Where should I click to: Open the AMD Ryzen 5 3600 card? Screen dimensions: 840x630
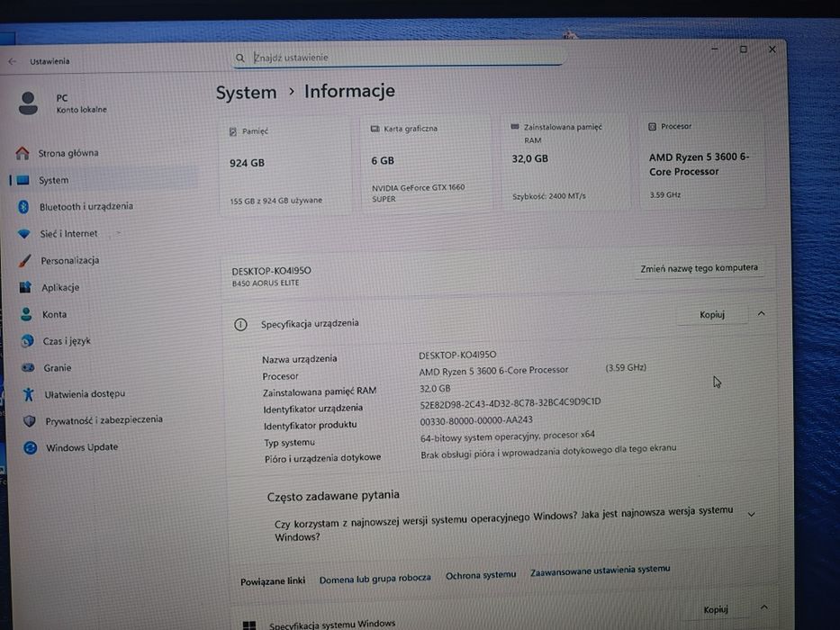click(701, 159)
